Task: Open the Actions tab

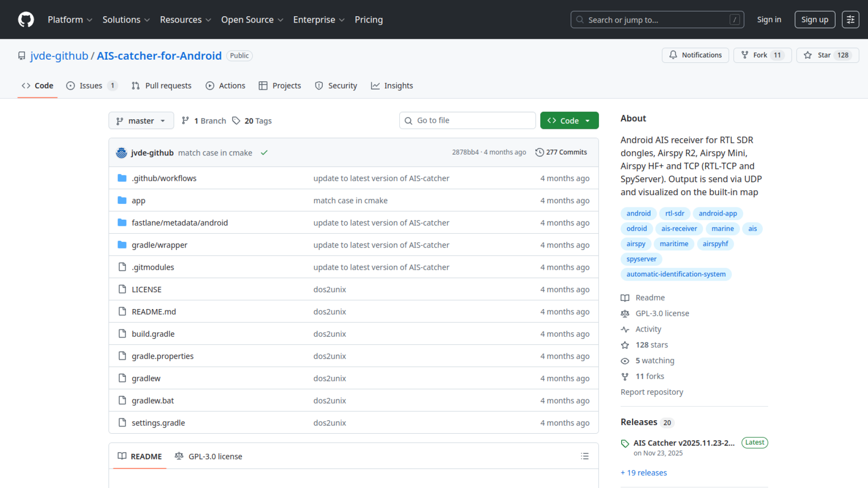Action: click(225, 85)
